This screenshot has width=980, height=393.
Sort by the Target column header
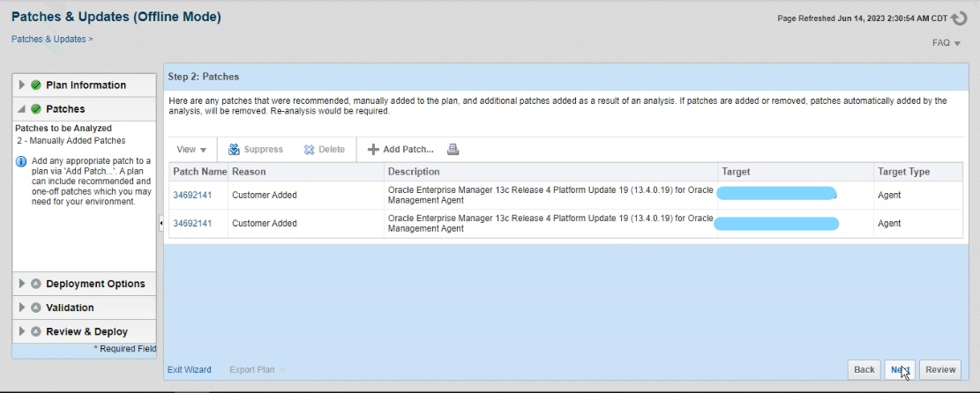tap(796, 171)
